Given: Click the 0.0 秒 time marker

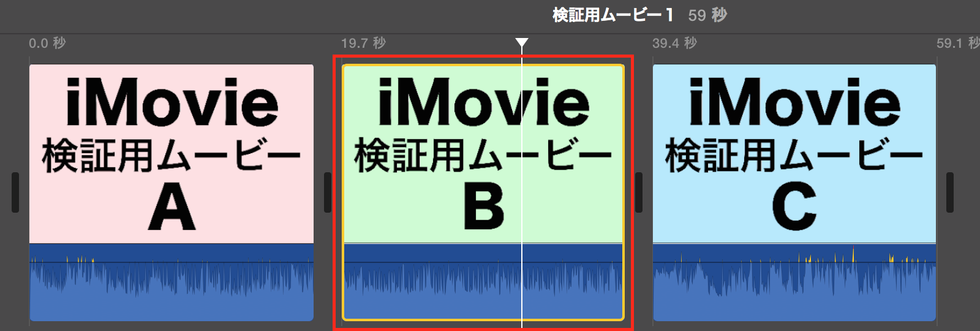Looking at the screenshot, I should (47, 43).
